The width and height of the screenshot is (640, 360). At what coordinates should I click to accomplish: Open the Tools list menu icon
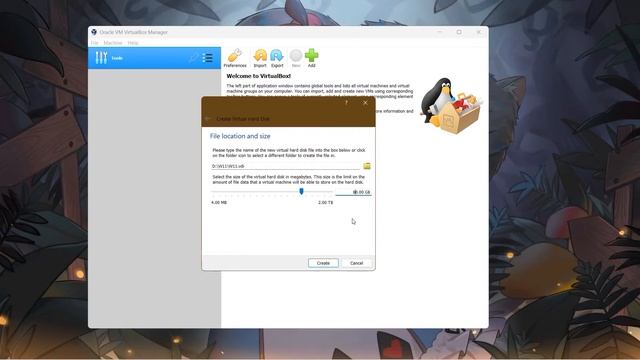[x=207, y=58]
